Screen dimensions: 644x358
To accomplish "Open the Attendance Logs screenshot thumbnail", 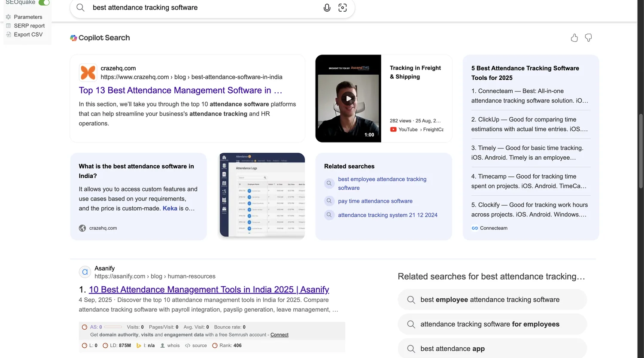I will pos(262,195).
